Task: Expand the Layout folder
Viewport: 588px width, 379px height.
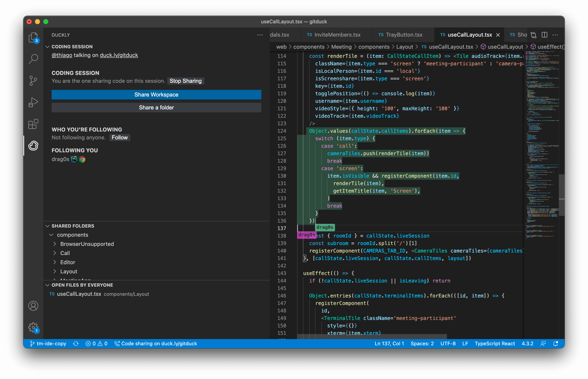Action: [55, 271]
